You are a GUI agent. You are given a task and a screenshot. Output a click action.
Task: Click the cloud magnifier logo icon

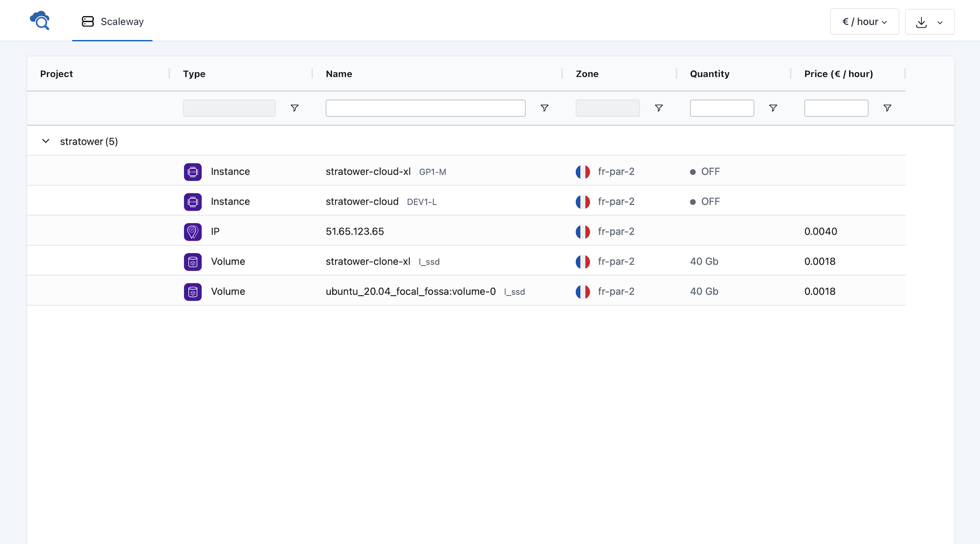pos(40,21)
